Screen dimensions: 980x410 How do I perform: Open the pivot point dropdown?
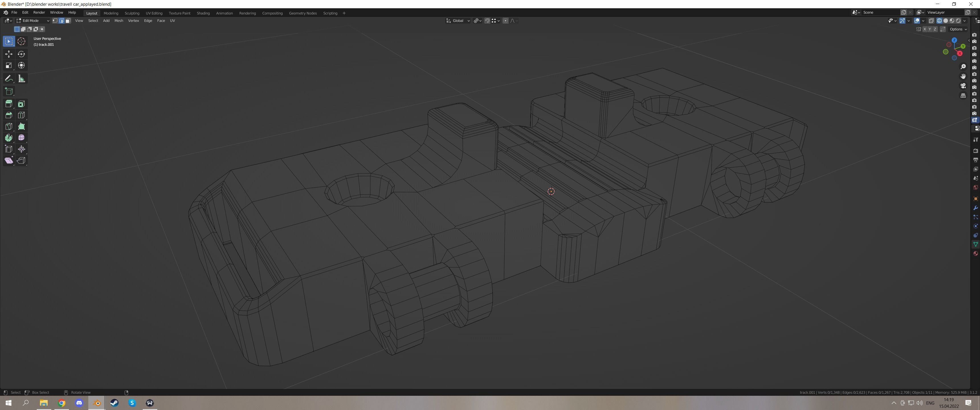tap(477, 20)
